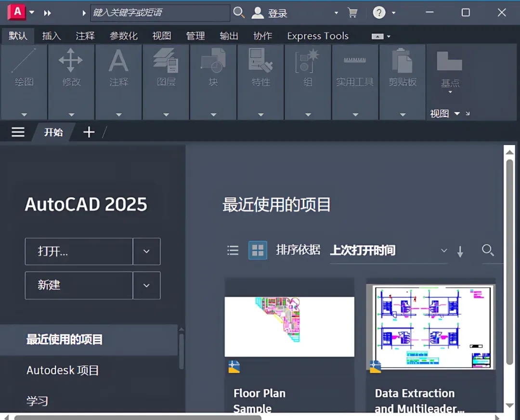
Task: Click the 绘图 line drawing panel icon
Action: pyautogui.click(x=24, y=60)
